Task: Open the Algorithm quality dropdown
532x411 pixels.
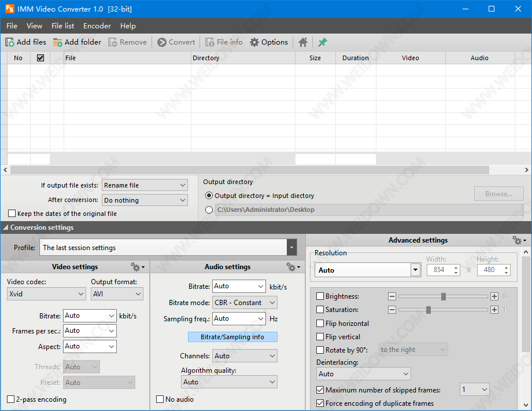Action: pyautogui.click(x=230, y=382)
